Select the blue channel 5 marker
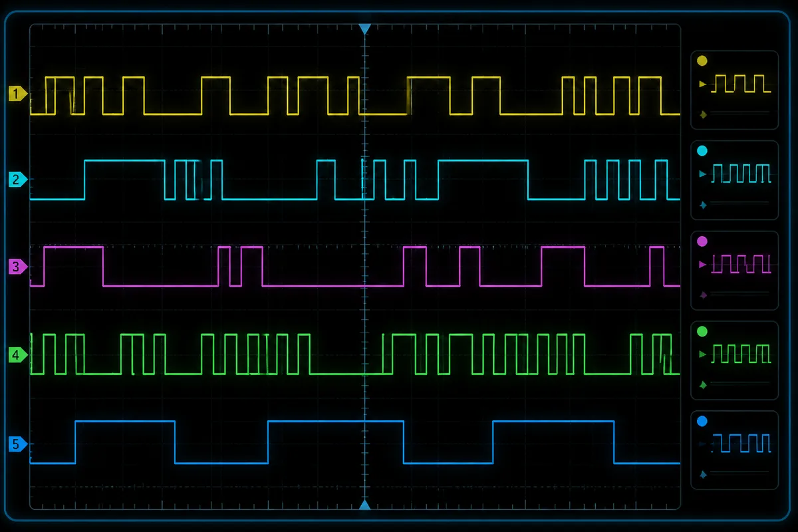 18,444
